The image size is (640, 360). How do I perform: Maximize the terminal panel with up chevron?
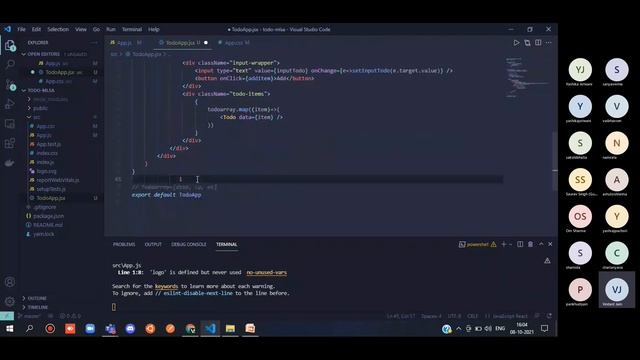coord(541,244)
